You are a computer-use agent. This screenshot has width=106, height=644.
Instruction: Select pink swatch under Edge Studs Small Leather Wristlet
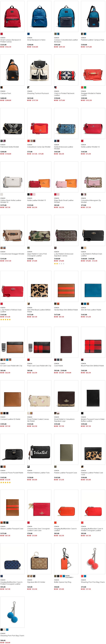click(x=58, y=194)
